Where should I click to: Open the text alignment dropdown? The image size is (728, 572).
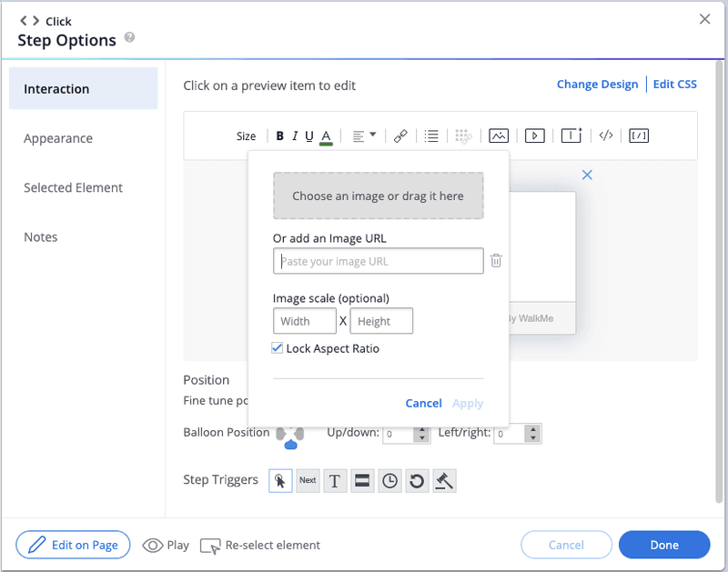[364, 136]
